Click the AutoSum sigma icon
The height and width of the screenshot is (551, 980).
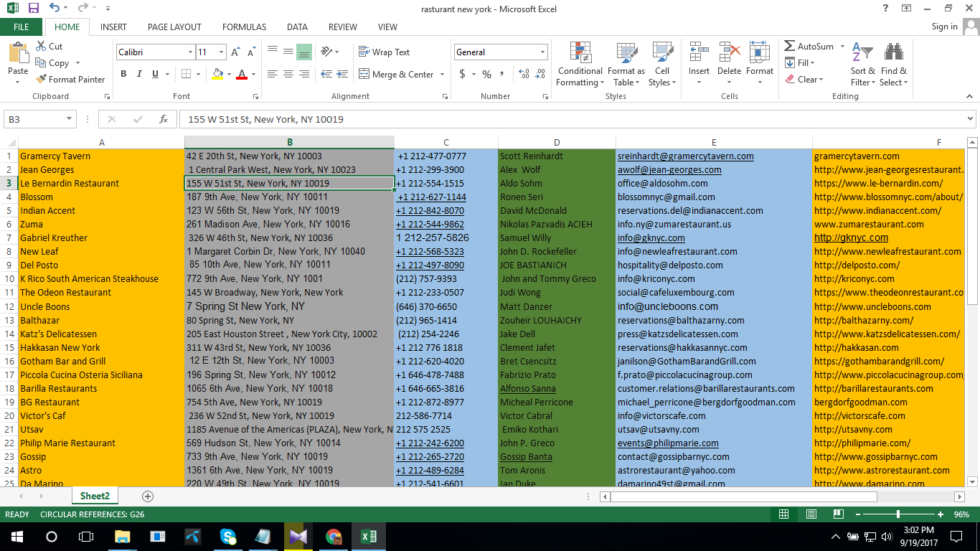tap(790, 46)
